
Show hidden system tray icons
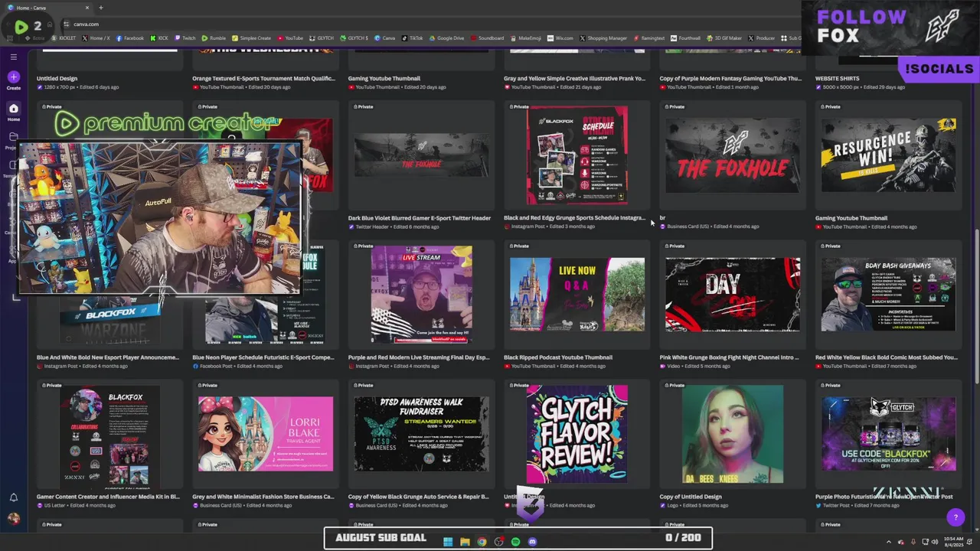(888, 542)
